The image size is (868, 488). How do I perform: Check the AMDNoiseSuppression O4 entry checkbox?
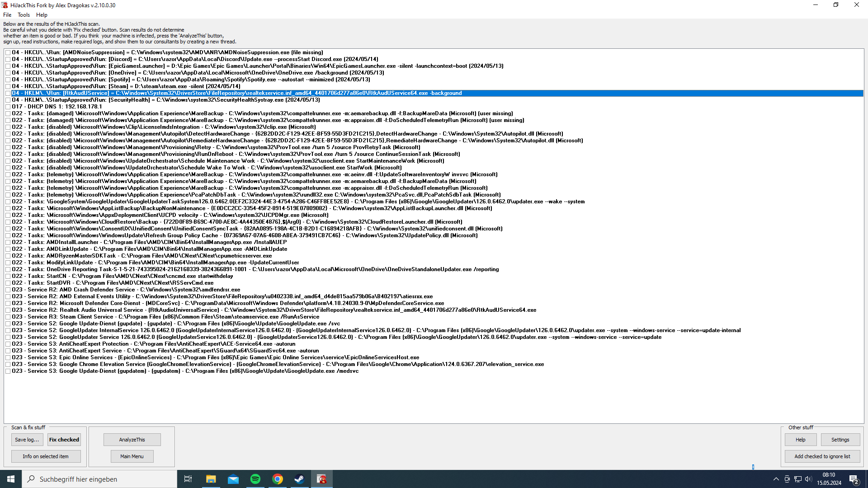click(8, 52)
